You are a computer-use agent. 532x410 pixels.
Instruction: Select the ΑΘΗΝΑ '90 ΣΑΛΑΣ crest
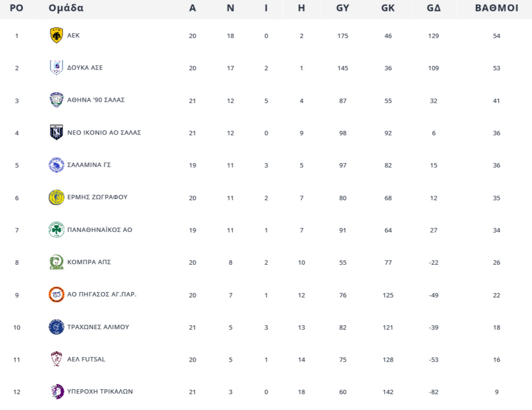tap(56, 100)
